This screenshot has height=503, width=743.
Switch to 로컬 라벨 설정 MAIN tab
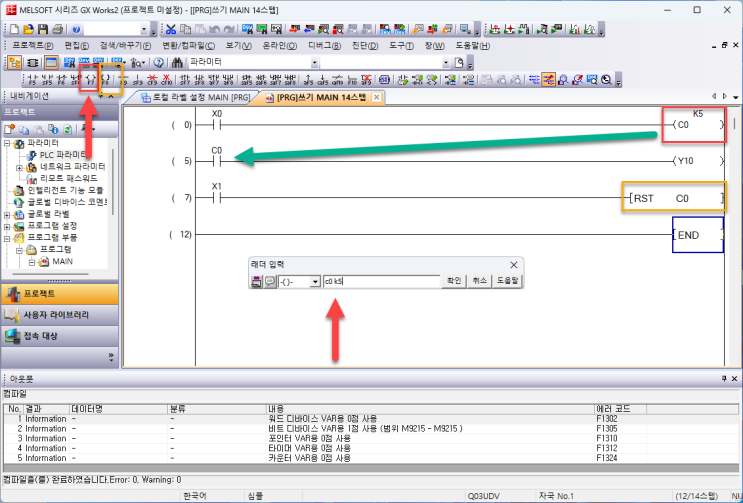(x=196, y=98)
